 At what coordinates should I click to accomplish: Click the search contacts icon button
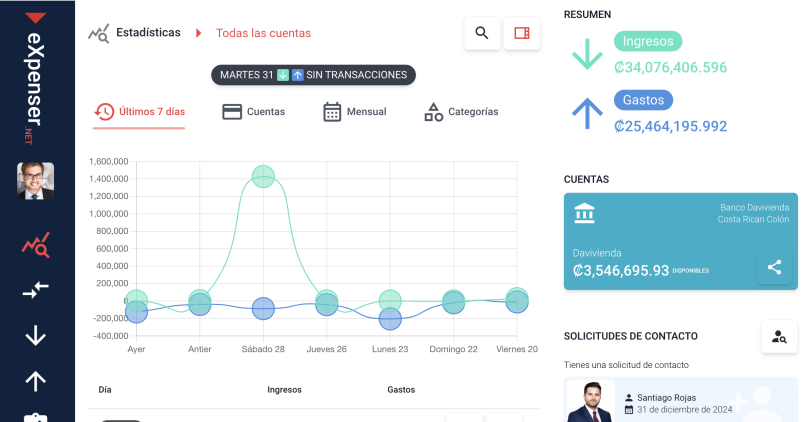(778, 337)
